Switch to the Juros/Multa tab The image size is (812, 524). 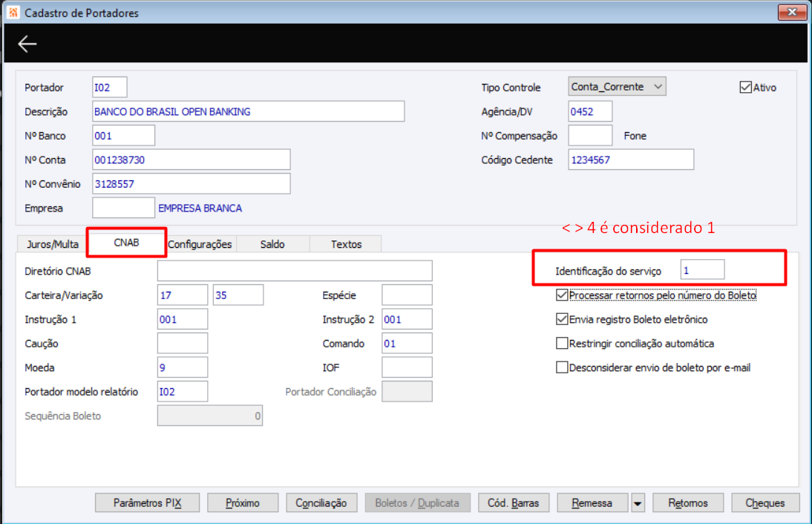(x=52, y=244)
